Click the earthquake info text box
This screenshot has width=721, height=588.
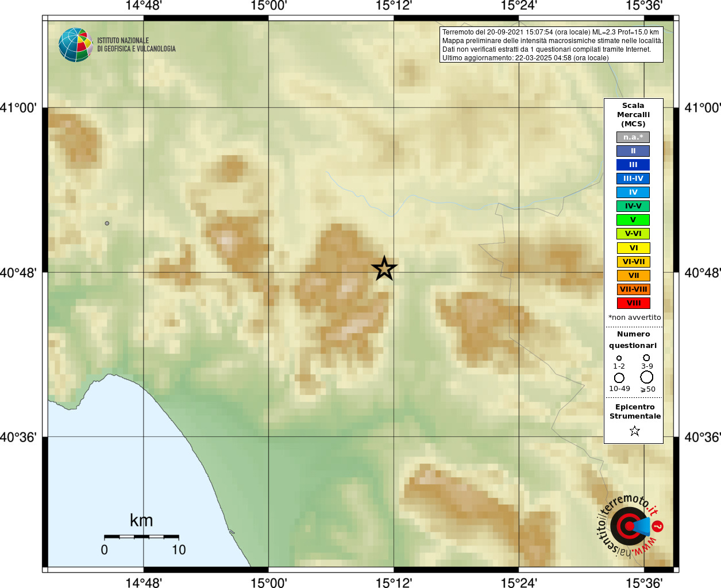point(552,45)
